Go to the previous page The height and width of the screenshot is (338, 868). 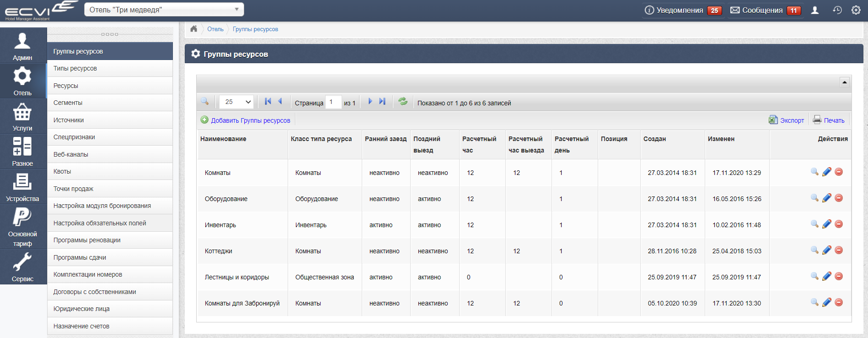[280, 101]
